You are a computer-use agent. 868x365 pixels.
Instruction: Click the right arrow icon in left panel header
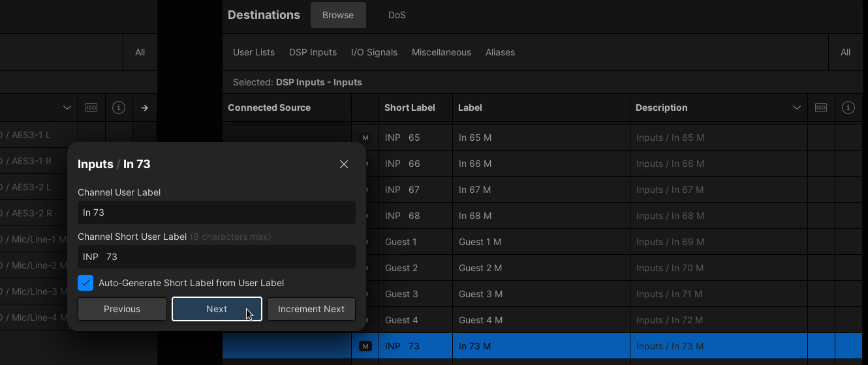[145, 108]
